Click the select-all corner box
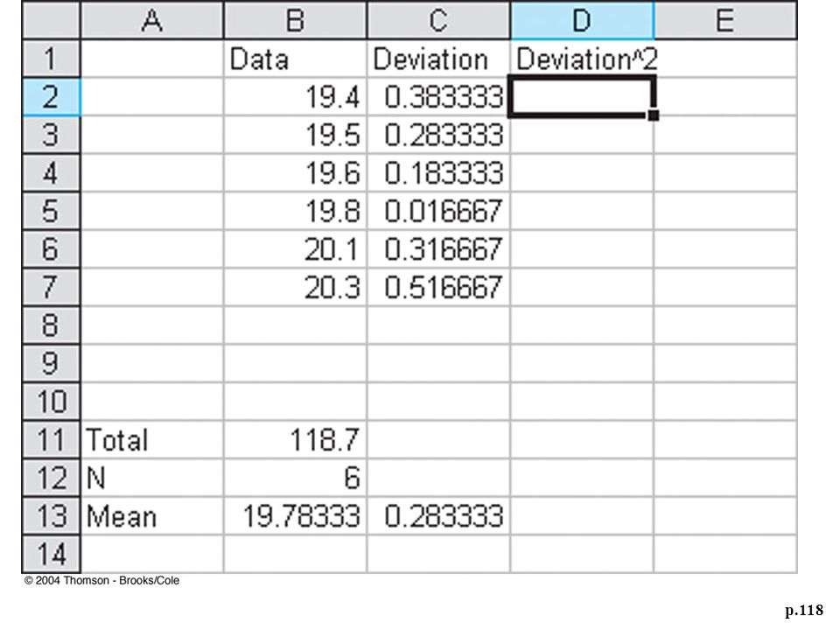The image size is (840, 630). [51, 20]
